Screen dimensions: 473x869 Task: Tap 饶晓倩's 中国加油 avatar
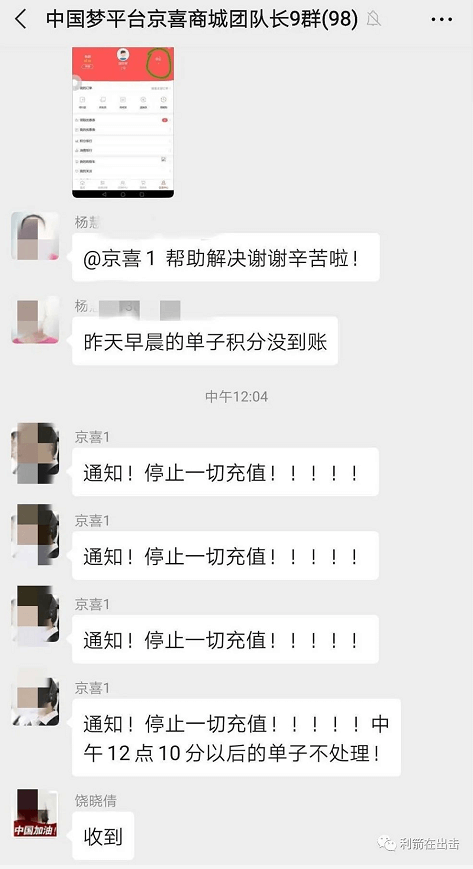[x=35, y=814]
